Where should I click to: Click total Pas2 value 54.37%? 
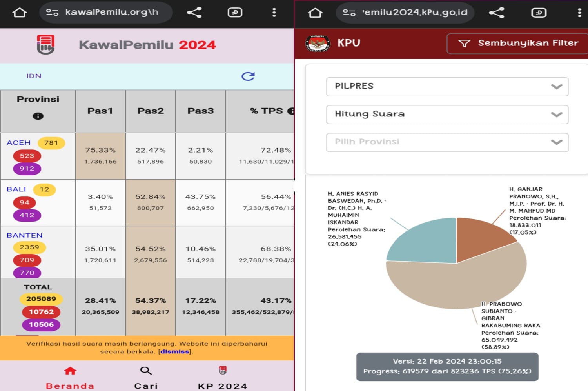click(x=151, y=301)
